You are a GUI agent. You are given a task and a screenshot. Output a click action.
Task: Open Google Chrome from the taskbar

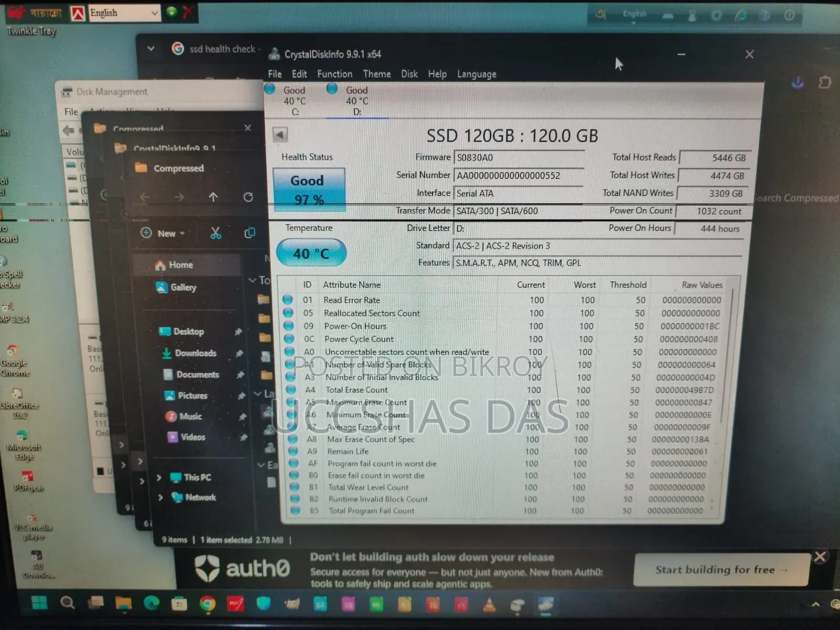tap(208, 604)
